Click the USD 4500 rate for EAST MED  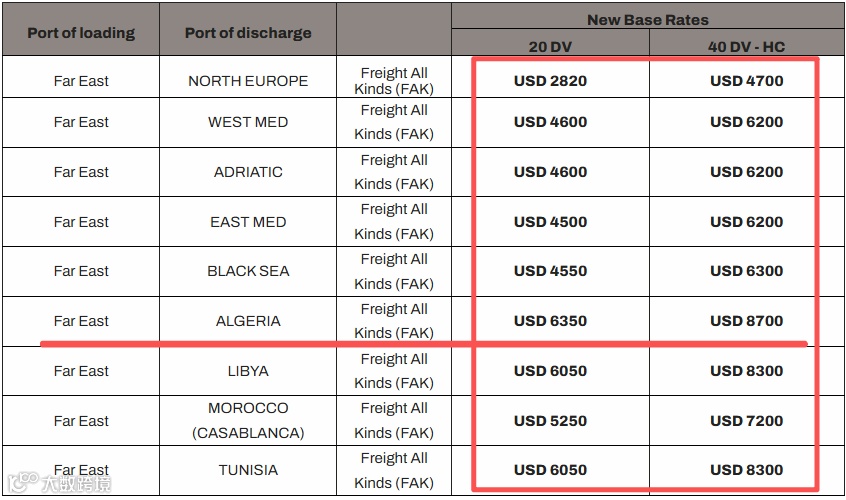point(550,222)
